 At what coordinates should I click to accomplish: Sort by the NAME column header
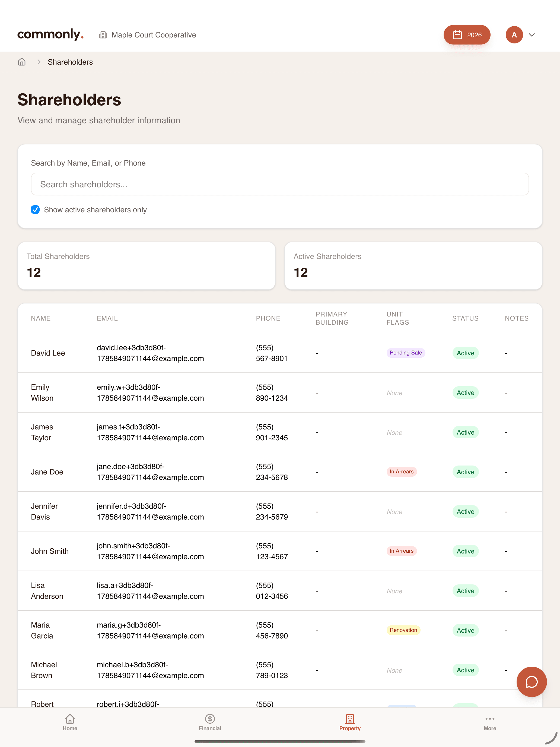(x=41, y=318)
